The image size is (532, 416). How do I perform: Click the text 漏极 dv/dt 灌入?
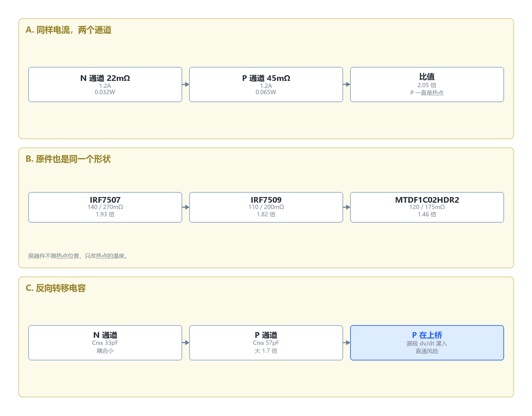pos(427,343)
